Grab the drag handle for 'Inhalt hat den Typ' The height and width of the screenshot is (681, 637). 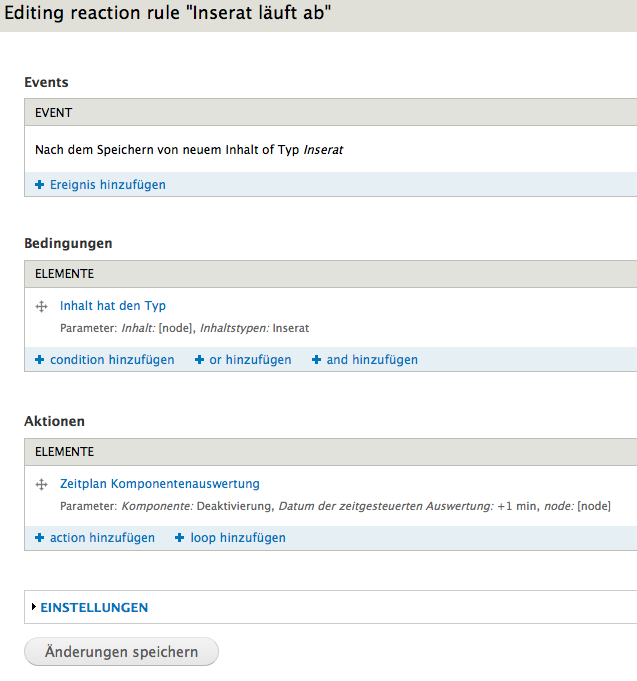[42, 307]
